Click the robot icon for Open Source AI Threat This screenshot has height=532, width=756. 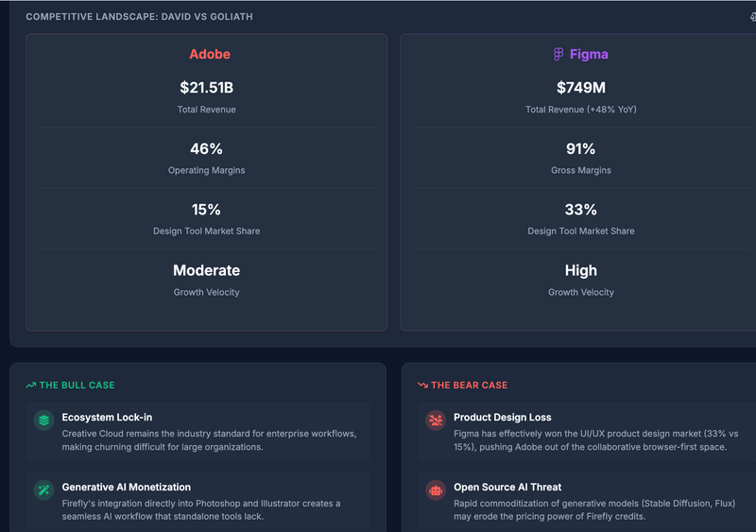point(436,490)
